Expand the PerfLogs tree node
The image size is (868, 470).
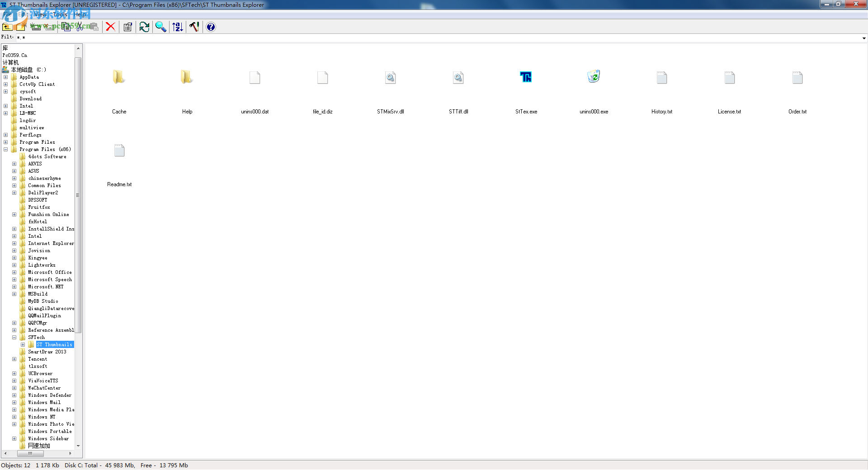pyautogui.click(x=6, y=135)
